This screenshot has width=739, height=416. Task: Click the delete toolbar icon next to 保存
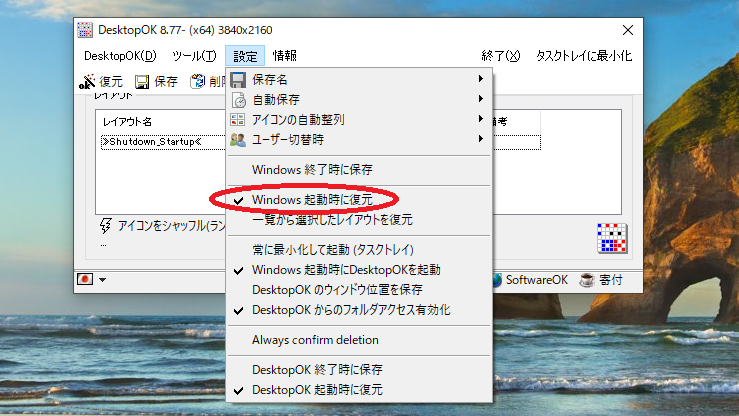197,82
